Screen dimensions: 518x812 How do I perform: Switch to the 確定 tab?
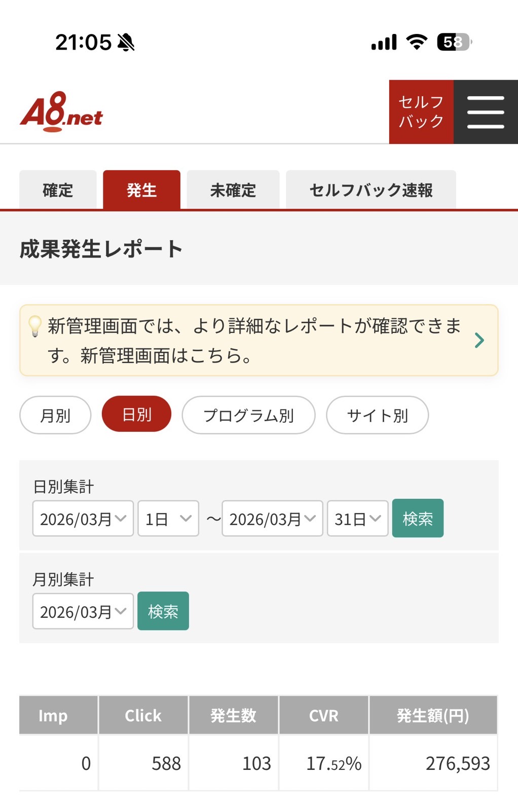tap(58, 190)
